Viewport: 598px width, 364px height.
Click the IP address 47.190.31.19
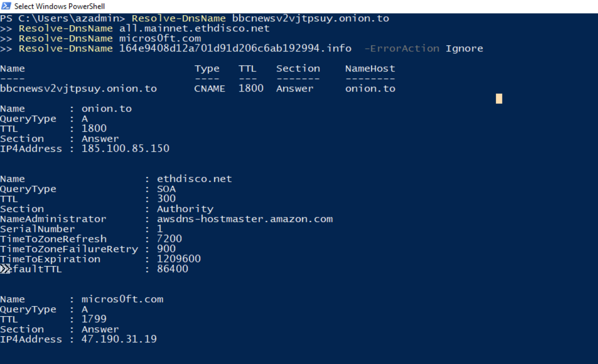click(x=119, y=339)
